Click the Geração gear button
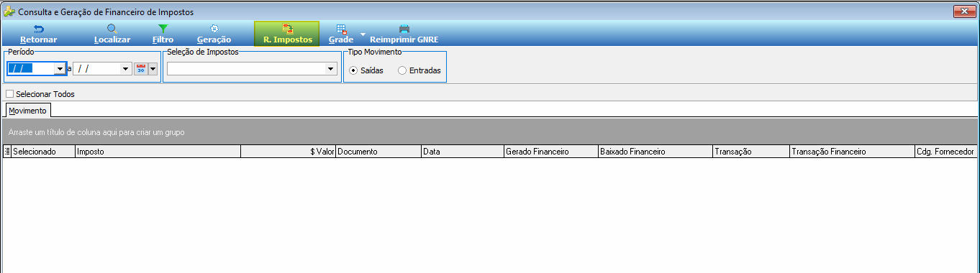 (214, 34)
